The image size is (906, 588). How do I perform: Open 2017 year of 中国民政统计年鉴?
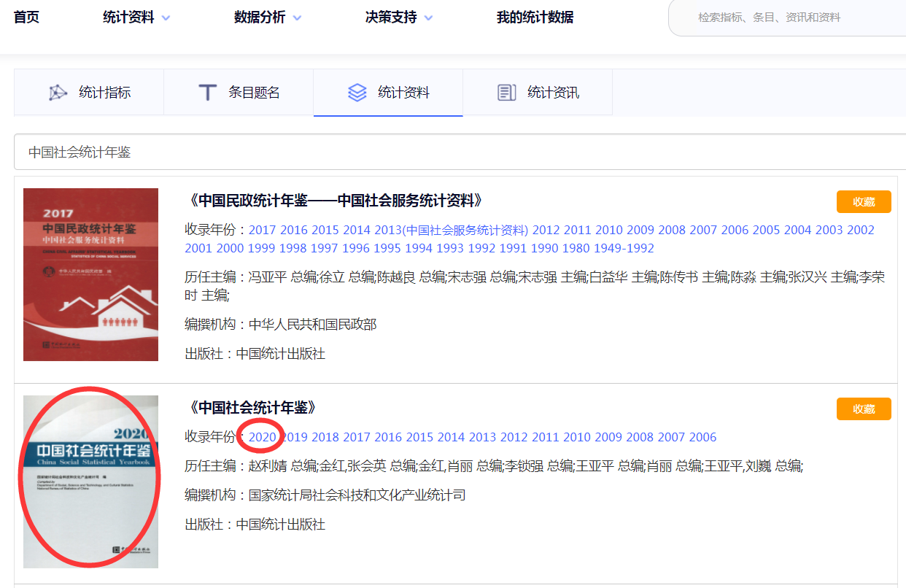coord(263,230)
